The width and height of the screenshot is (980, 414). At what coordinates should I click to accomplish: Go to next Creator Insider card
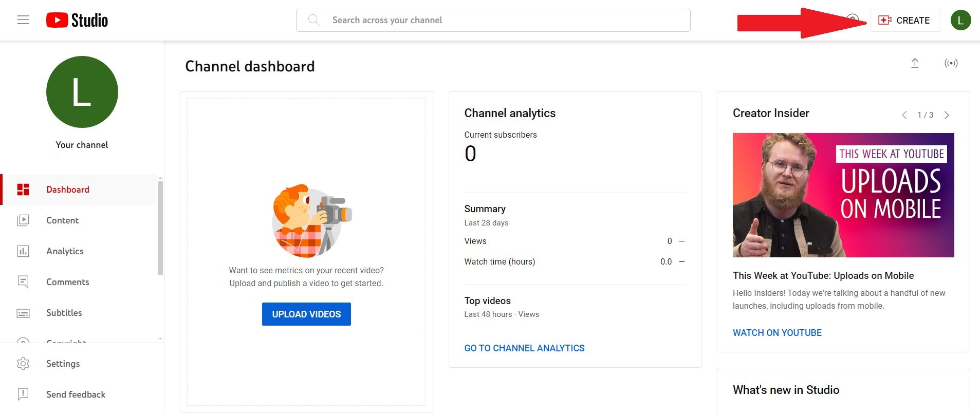(947, 115)
